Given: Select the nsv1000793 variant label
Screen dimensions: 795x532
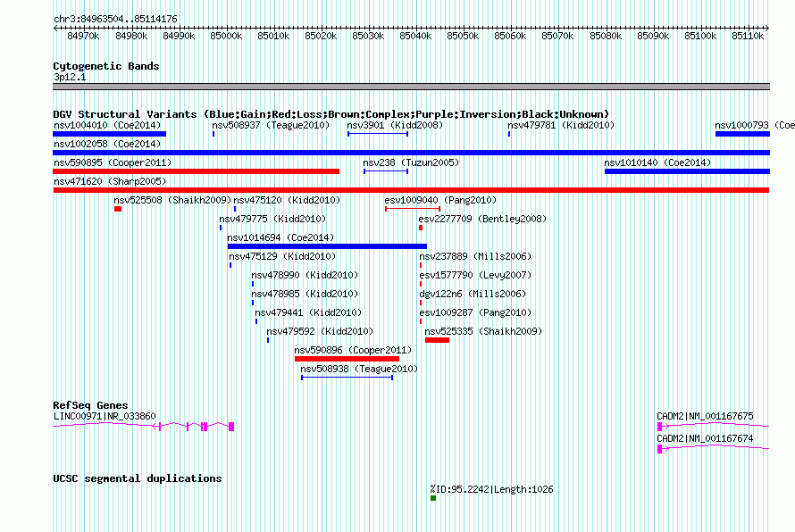Looking at the screenshot, I should (x=755, y=125).
